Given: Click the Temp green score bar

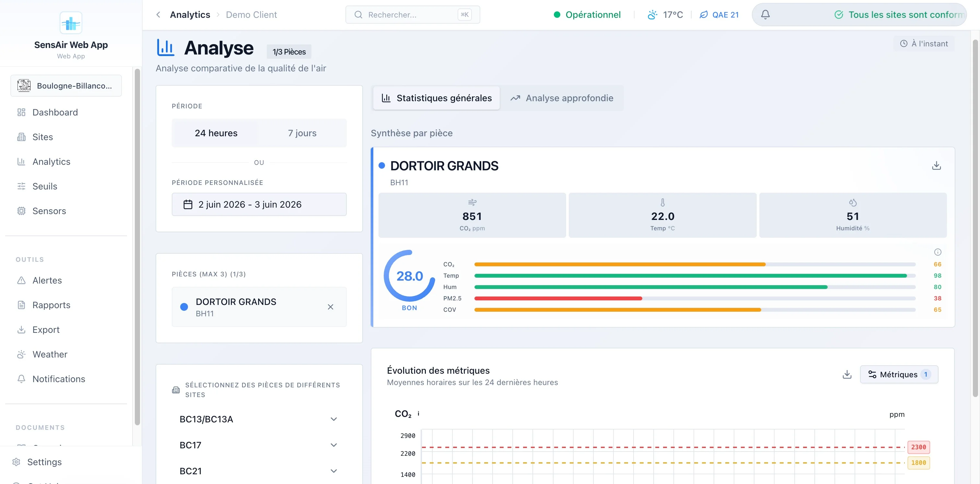Looking at the screenshot, I should (691, 275).
